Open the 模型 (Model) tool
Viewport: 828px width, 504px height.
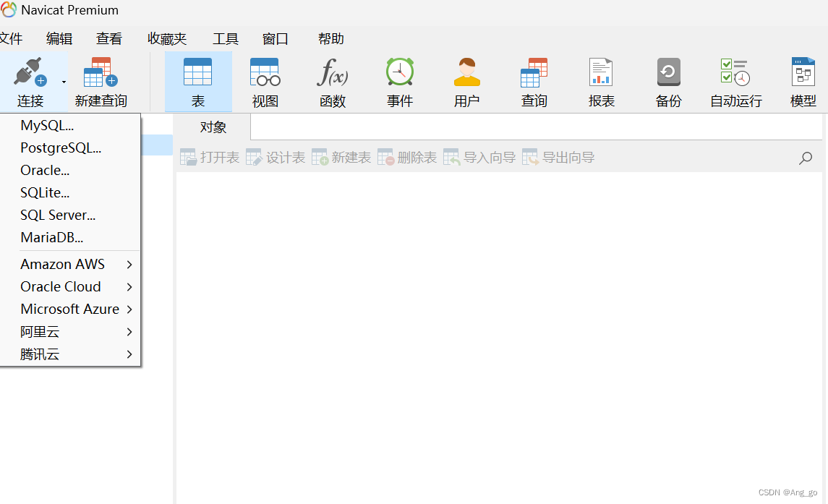tap(803, 81)
